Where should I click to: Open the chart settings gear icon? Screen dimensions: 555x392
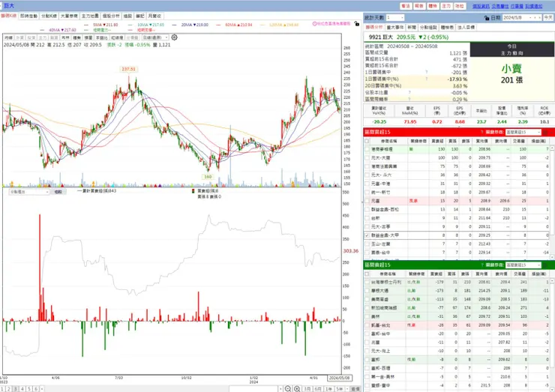click(174, 37)
